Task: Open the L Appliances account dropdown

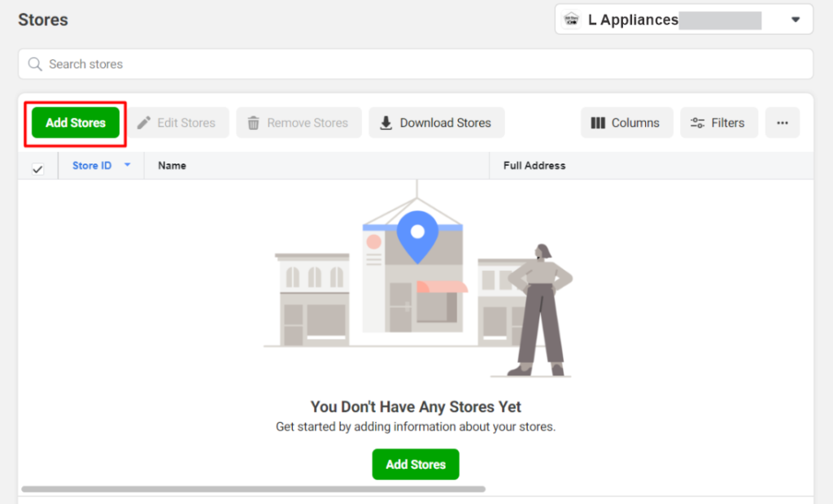Action: pyautogui.click(x=683, y=20)
